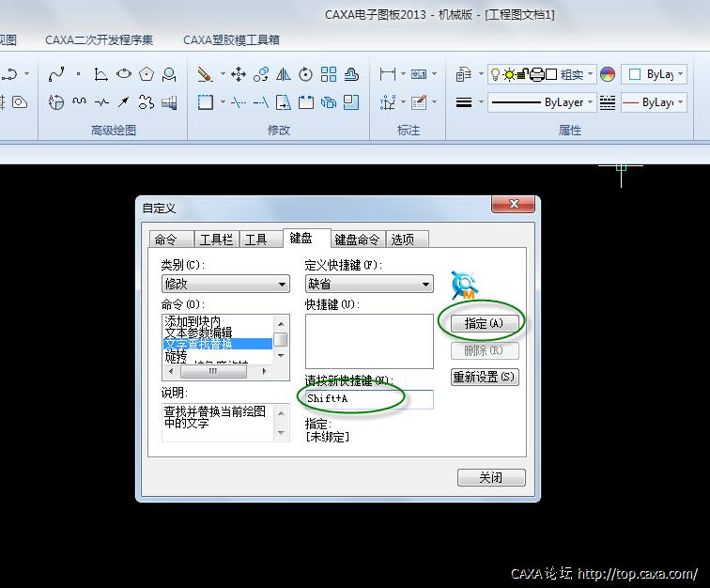
Task: Select the mirror tool
Action: tap(284, 74)
